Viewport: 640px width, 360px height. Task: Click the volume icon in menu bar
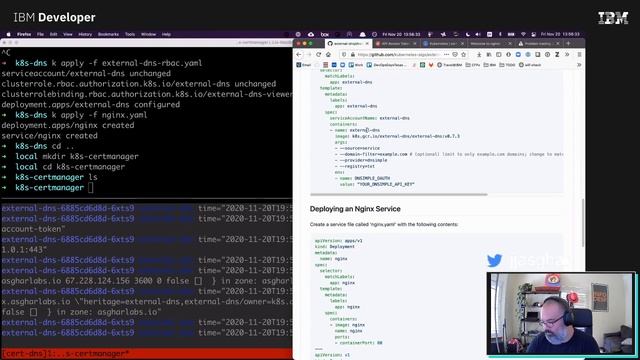(478, 34)
